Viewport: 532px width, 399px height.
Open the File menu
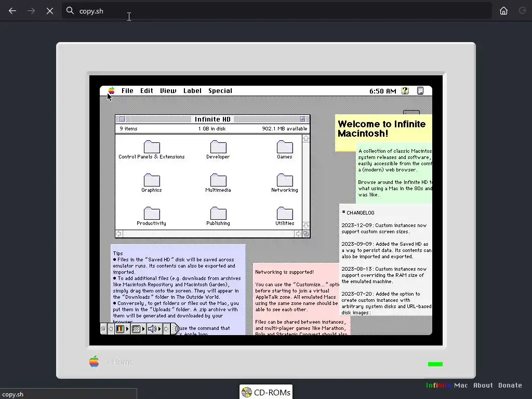128,90
